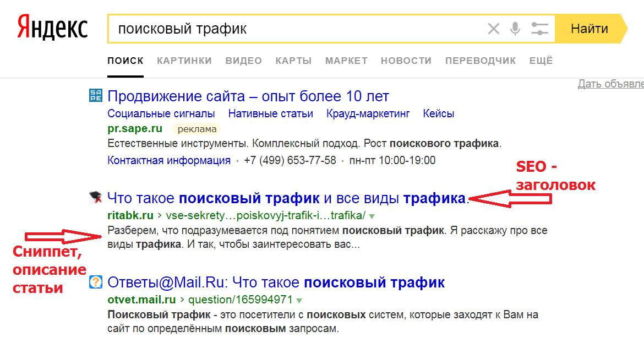
Task: Expand dropdown arrow after ritabk.ru URL
Action: click(372, 216)
